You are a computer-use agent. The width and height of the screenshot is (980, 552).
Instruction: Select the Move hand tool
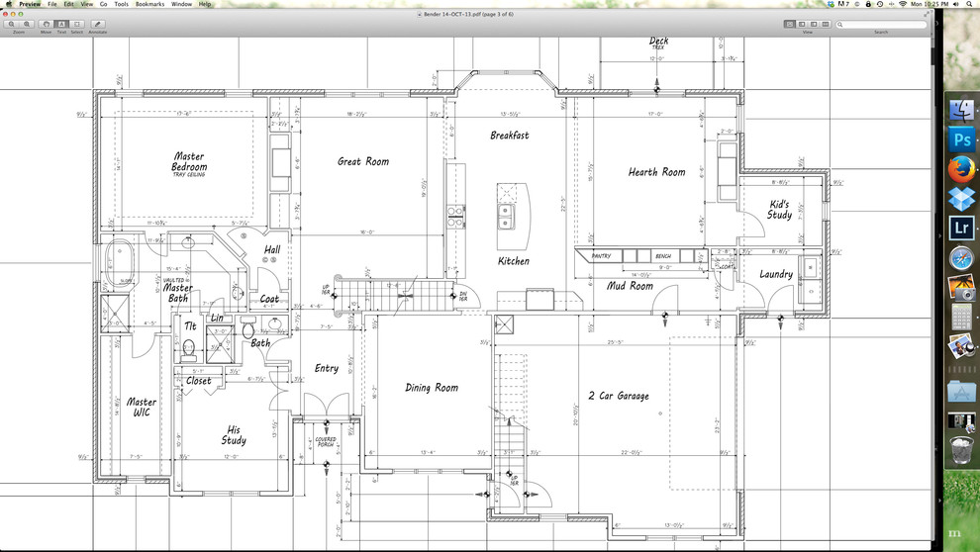(47, 24)
